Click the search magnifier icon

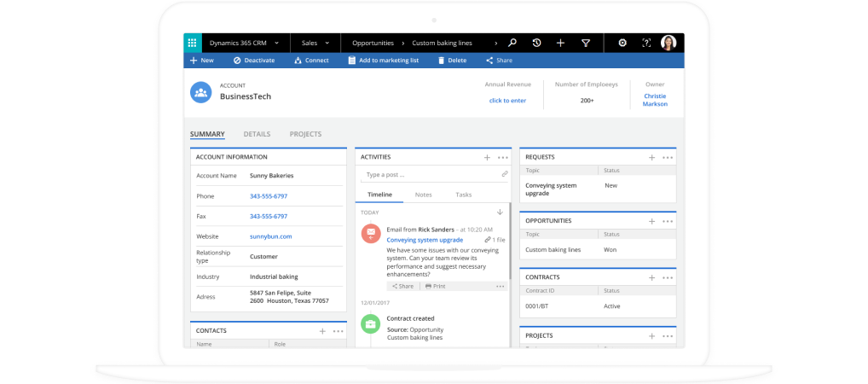[x=512, y=43]
